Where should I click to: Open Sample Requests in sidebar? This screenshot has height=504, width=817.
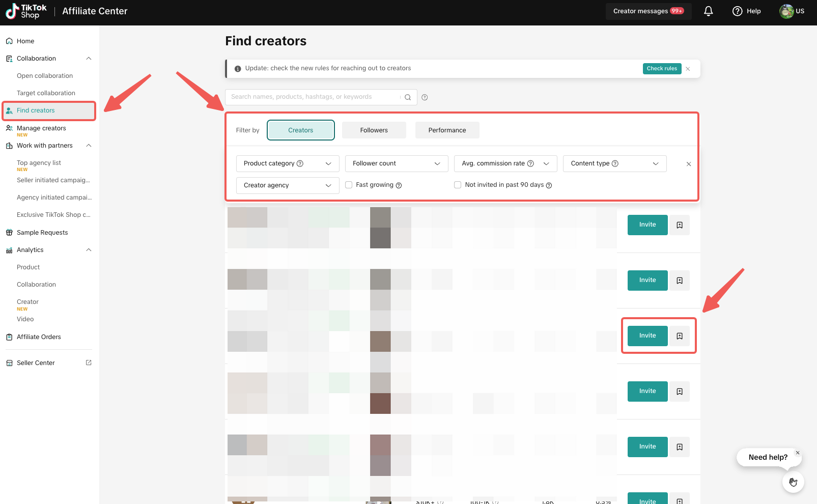click(42, 233)
